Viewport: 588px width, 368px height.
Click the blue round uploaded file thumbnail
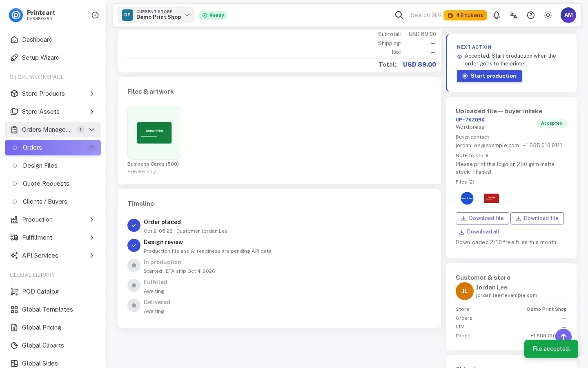[x=467, y=198]
